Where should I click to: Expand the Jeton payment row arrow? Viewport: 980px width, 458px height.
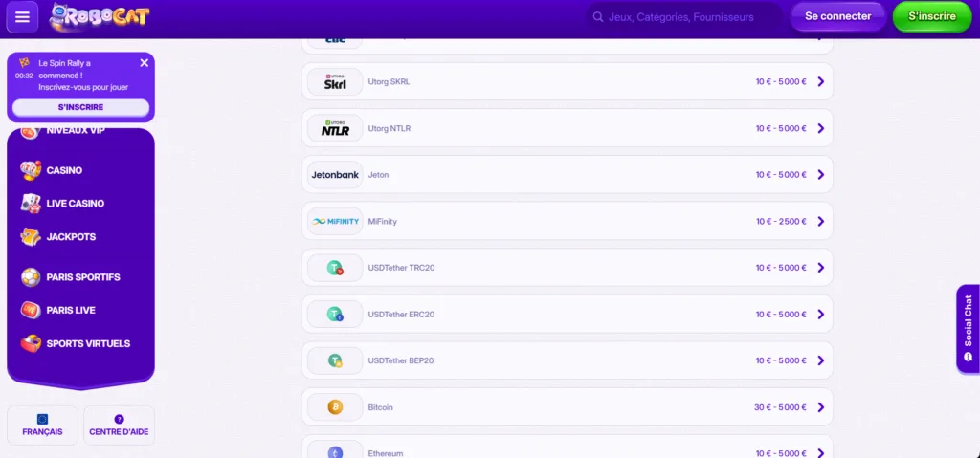point(820,175)
